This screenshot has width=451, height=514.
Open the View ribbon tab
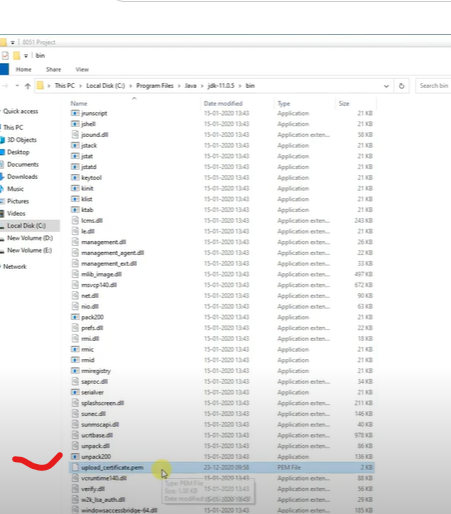click(x=82, y=69)
